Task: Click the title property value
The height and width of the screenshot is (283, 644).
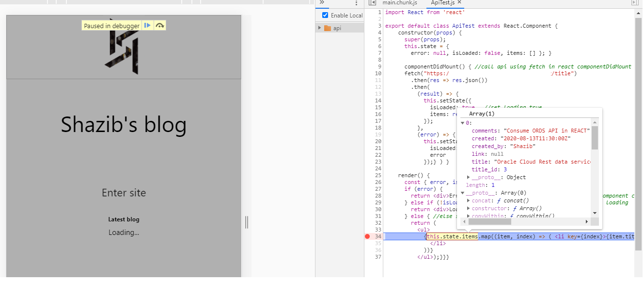Action: pyautogui.click(x=542, y=162)
